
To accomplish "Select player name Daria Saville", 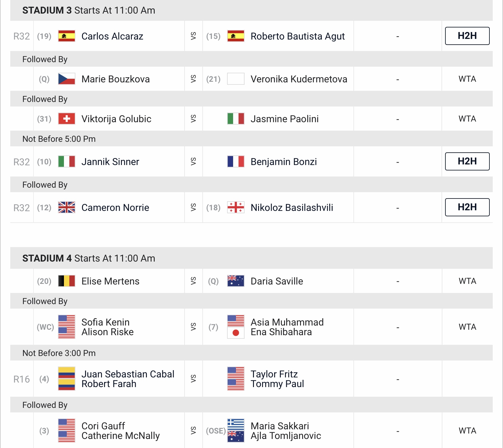I will click(277, 281).
